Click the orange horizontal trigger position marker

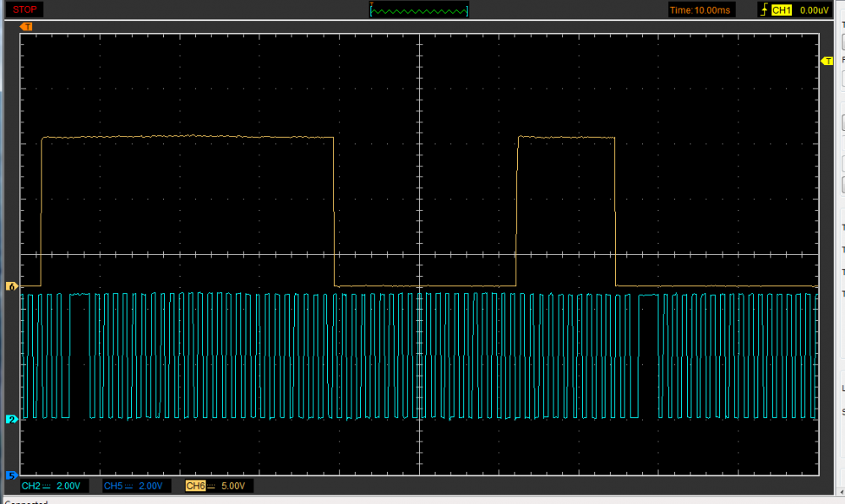point(26,27)
